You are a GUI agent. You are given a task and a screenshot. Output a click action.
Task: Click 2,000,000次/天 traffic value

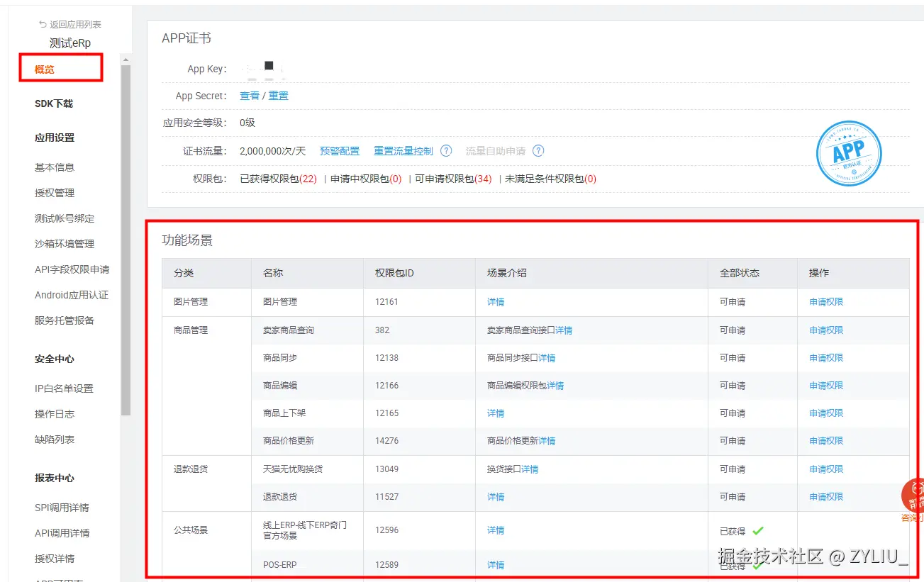click(x=273, y=151)
